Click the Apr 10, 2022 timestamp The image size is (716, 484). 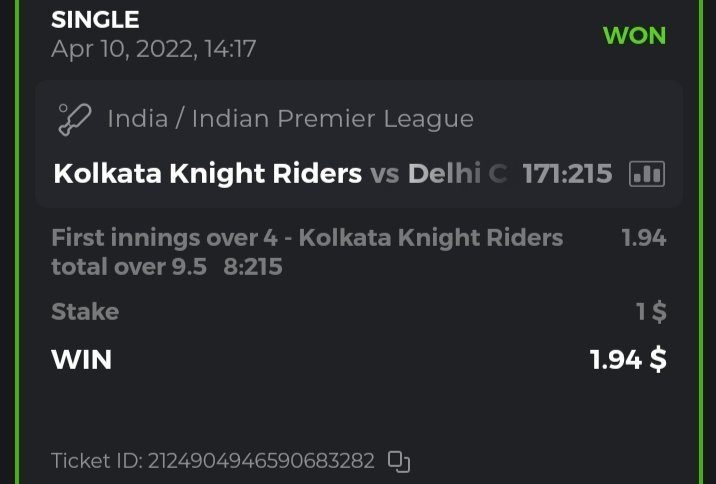click(153, 48)
